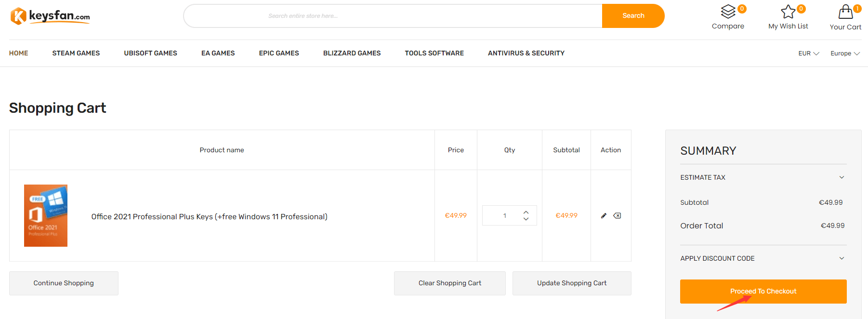Open UBISOFT GAMES menu
This screenshot has height=319, width=868.
151,53
